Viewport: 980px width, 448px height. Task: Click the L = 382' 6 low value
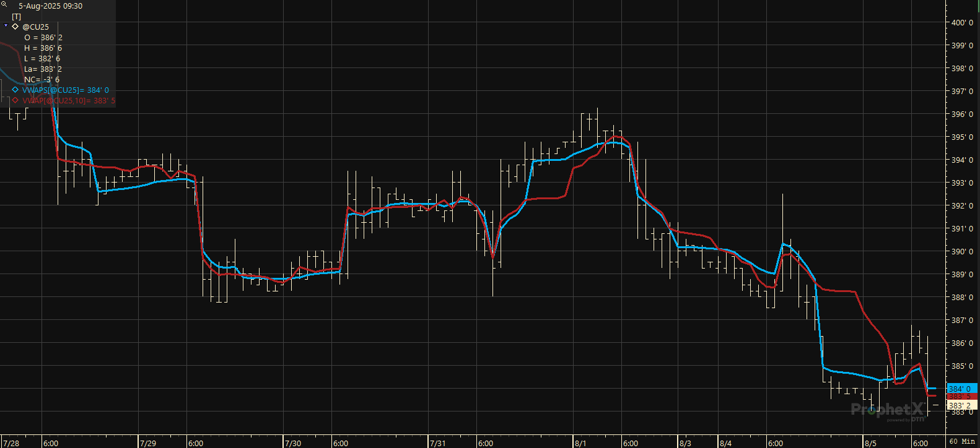click(42, 59)
